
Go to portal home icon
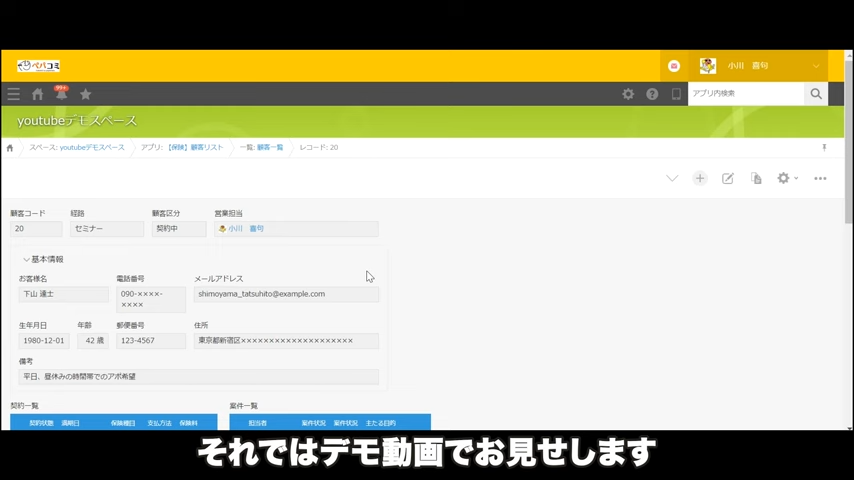[x=38, y=94]
